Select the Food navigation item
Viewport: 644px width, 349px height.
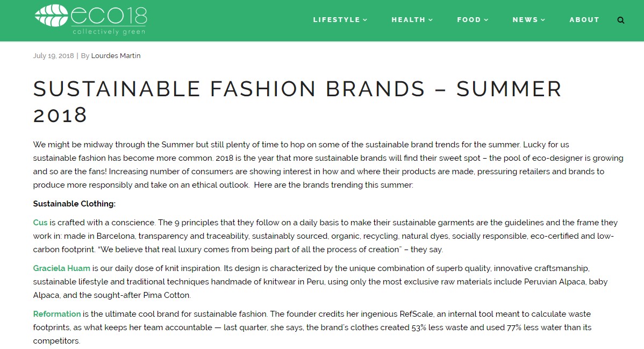coord(469,20)
